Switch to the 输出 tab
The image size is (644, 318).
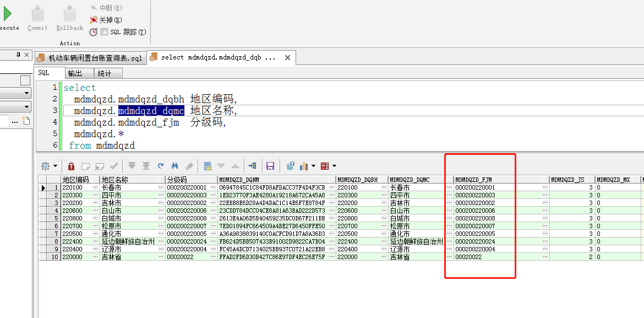[x=75, y=73]
